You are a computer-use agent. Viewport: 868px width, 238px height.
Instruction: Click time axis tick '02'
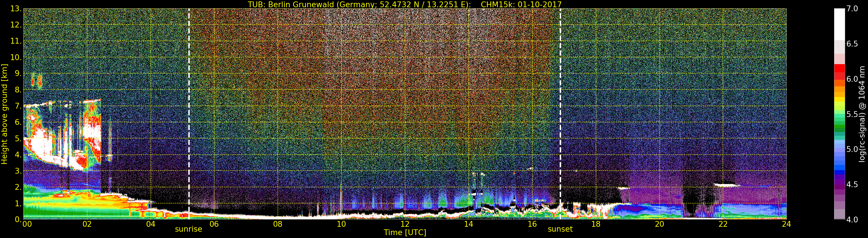(87, 224)
